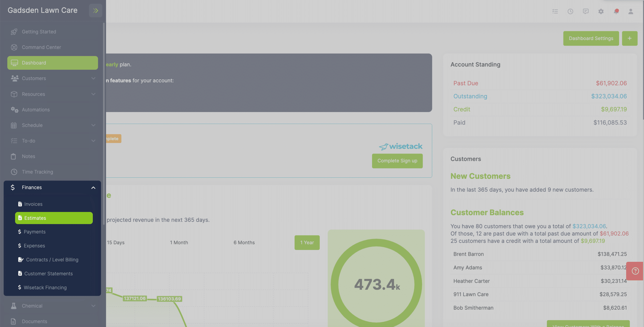Click the Chemical flask icon
Screen dimensions: 644x327
[14, 306]
